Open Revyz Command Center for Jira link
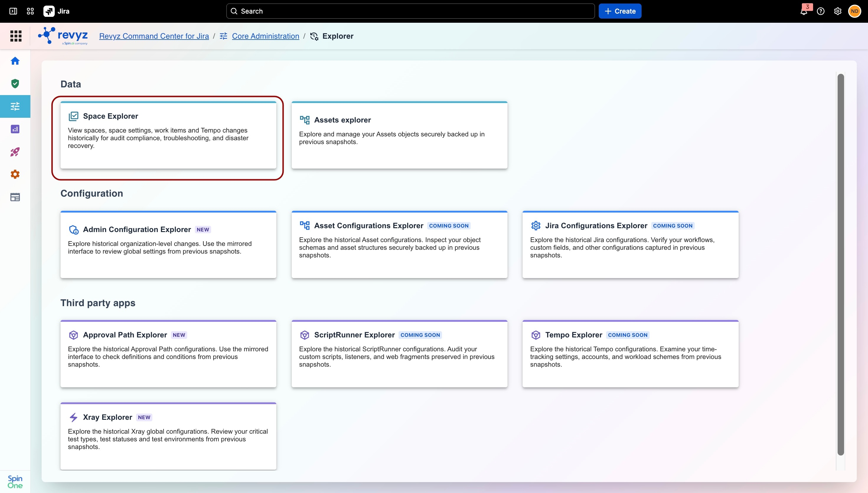This screenshot has width=868, height=493. click(154, 36)
